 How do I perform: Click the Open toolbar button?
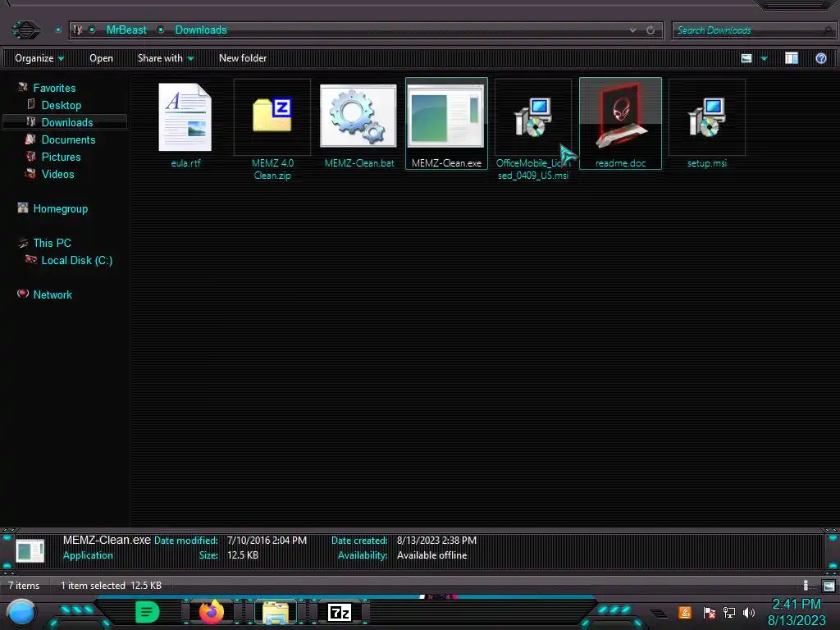(x=101, y=58)
